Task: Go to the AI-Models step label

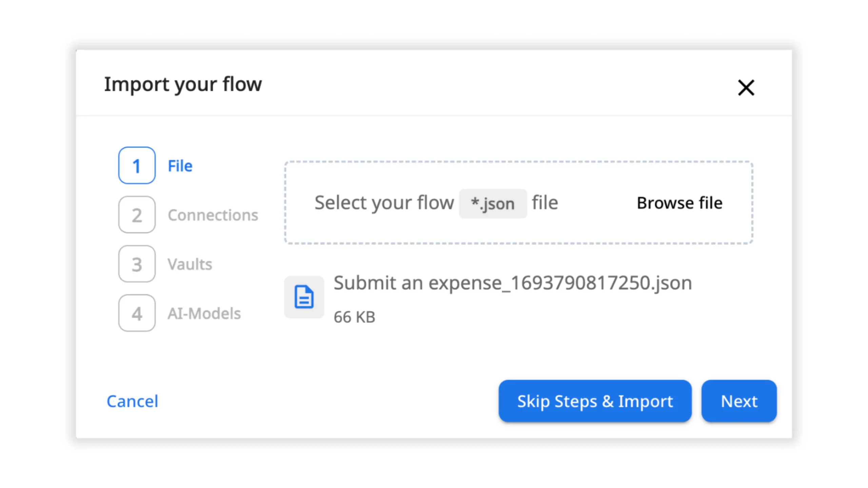Action: pos(204,313)
